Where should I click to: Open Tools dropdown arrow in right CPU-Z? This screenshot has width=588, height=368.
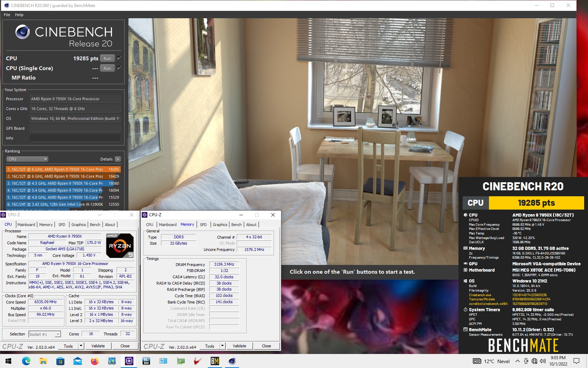pos(222,346)
